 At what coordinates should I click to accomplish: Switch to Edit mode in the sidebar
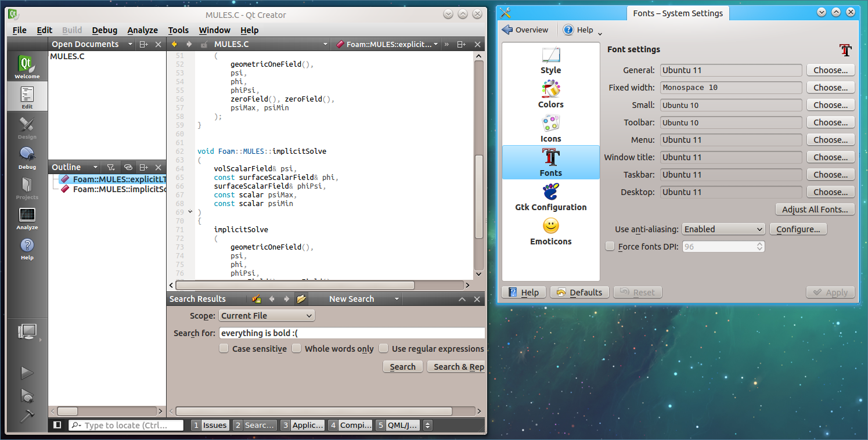tap(27, 96)
